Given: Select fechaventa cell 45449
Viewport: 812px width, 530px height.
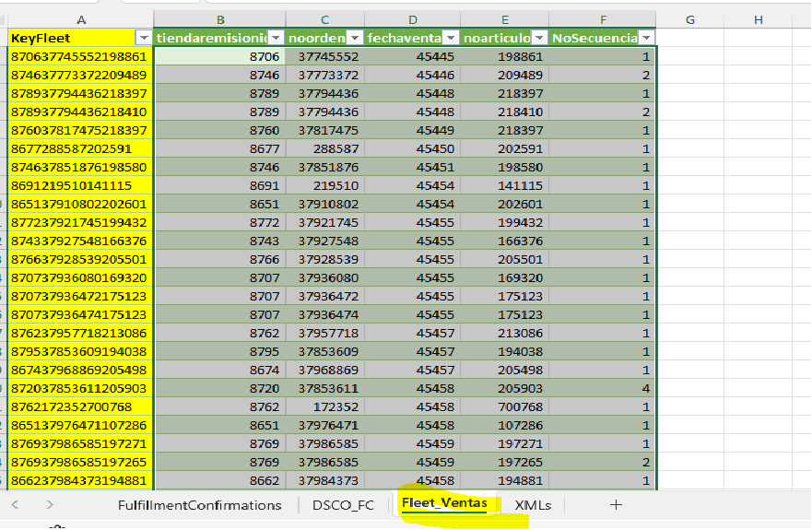Looking at the screenshot, I should click(x=412, y=130).
